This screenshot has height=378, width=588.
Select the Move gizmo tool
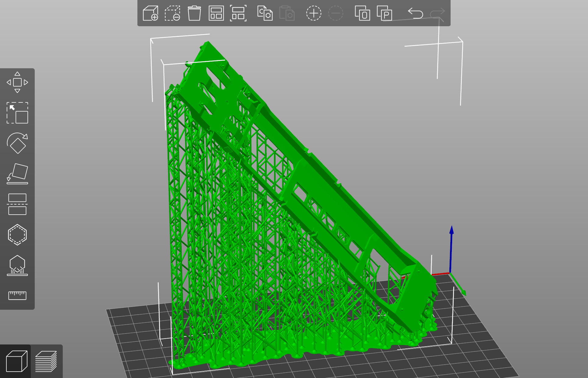pos(17,82)
